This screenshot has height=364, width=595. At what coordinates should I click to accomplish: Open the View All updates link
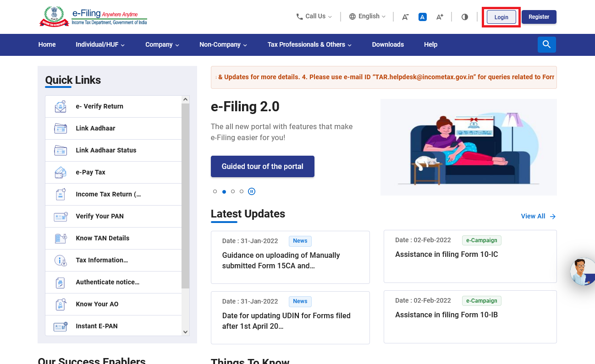(539, 216)
